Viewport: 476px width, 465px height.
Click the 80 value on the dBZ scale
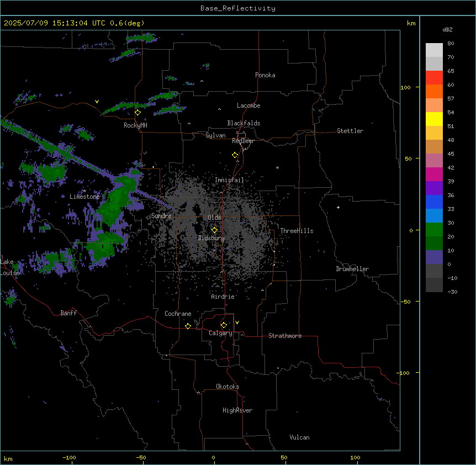coord(451,44)
